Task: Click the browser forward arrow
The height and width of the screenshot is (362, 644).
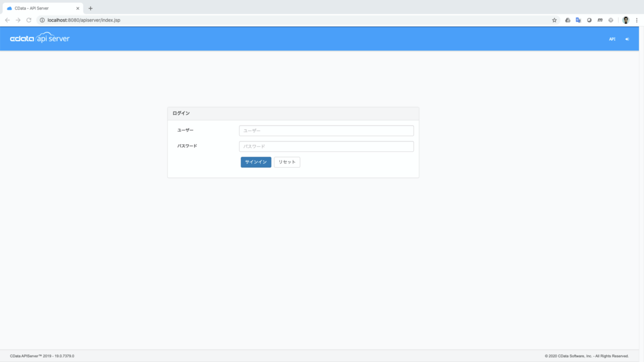Action: click(x=18, y=20)
